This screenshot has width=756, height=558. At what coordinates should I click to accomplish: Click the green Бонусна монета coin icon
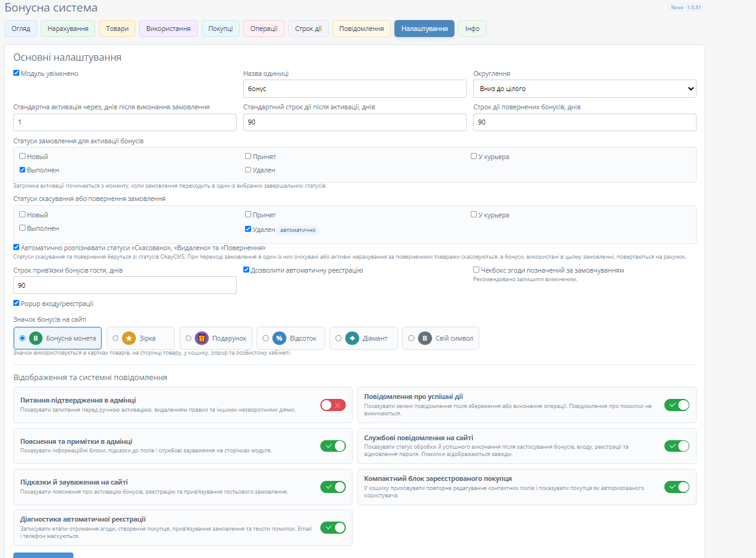pyautogui.click(x=36, y=338)
